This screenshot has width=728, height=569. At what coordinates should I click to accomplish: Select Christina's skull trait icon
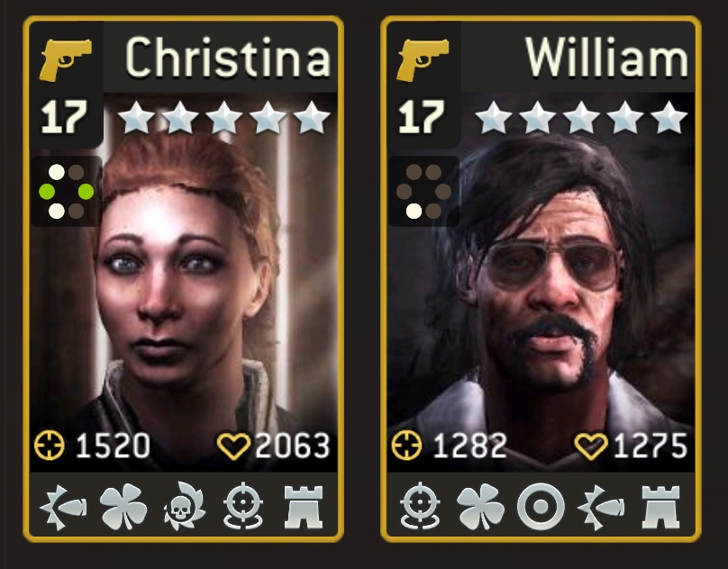(x=184, y=506)
